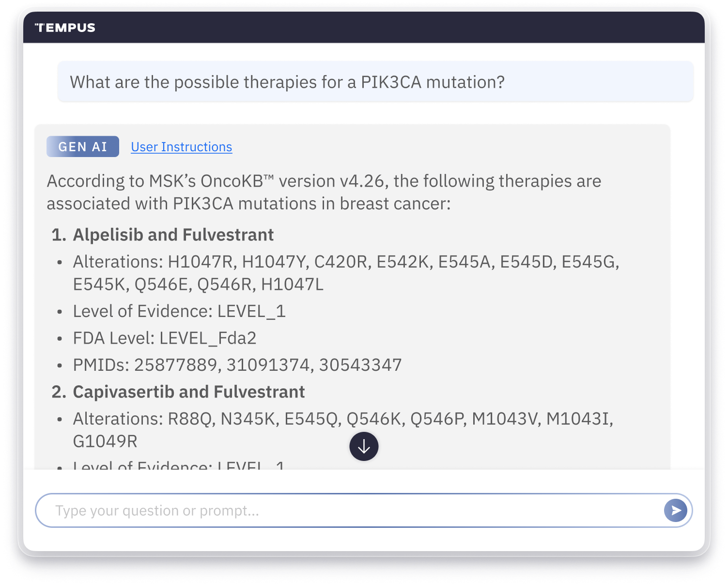Viewport: 728px width, 586px height.
Task: Click the scroll-down arrow circle button
Action: [364, 446]
